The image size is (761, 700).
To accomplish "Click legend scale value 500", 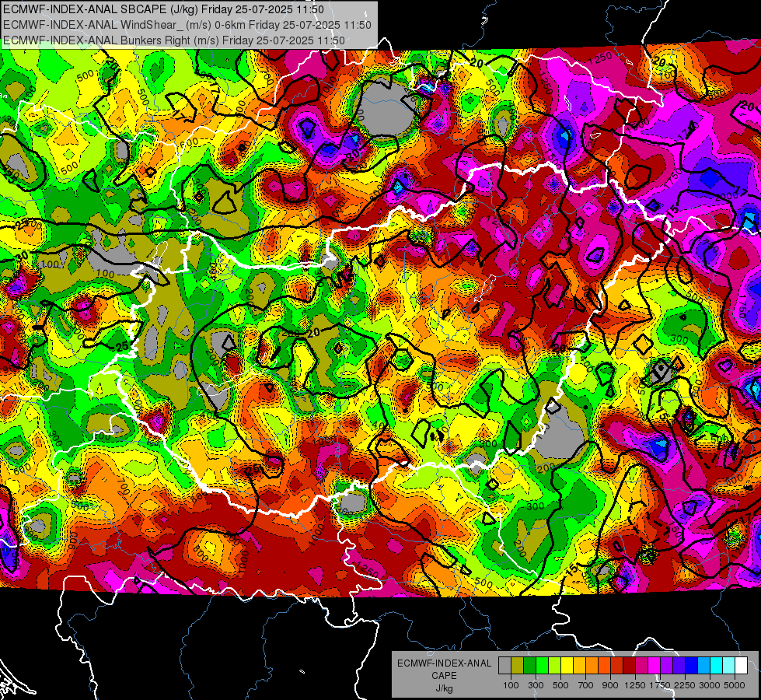I will (x=560, y=685).
